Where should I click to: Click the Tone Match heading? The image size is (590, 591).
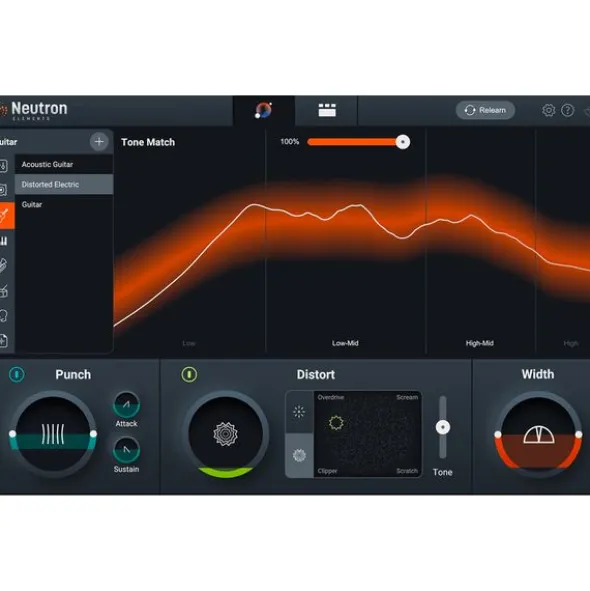point(148,142)
